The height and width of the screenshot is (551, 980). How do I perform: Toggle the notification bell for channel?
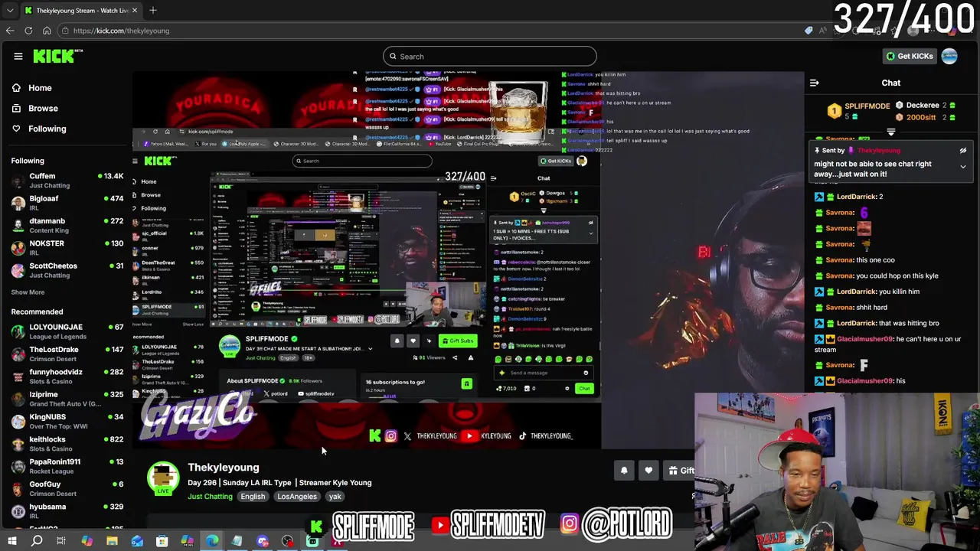click(x=624, y=471)
